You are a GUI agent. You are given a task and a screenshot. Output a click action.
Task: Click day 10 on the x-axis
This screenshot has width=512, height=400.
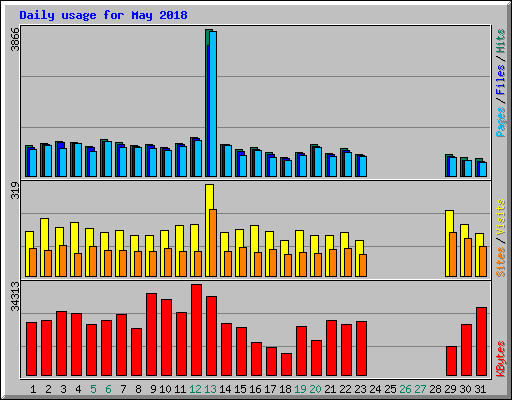click(165, 389)
